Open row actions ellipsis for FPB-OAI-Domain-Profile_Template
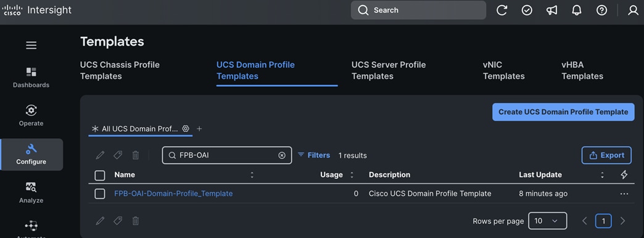Viewport: 644px width, 238px height. 624,194
